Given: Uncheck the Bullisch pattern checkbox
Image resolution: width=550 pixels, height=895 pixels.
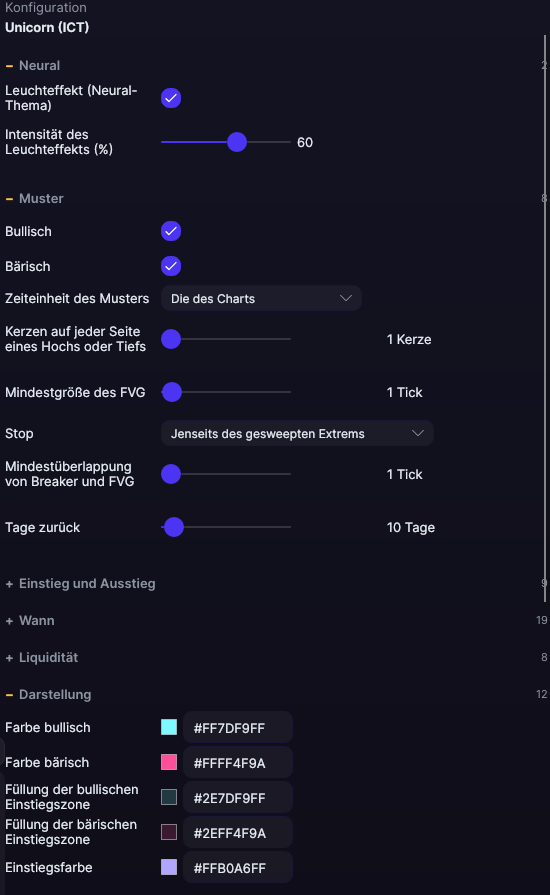Looking at the screenshot, I should 171,231.
